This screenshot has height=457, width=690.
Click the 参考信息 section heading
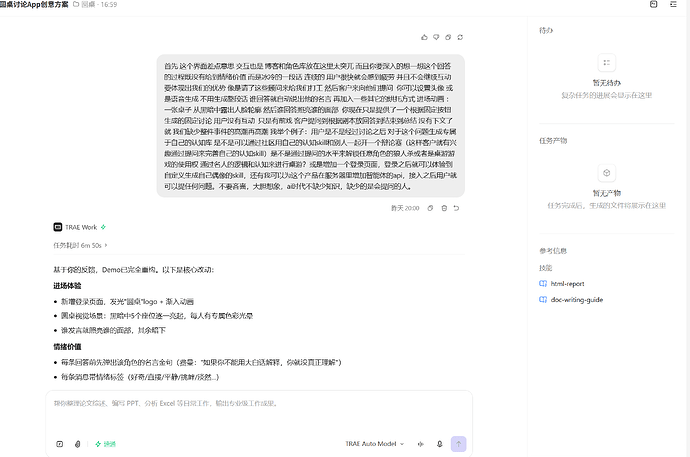[553, 251]
